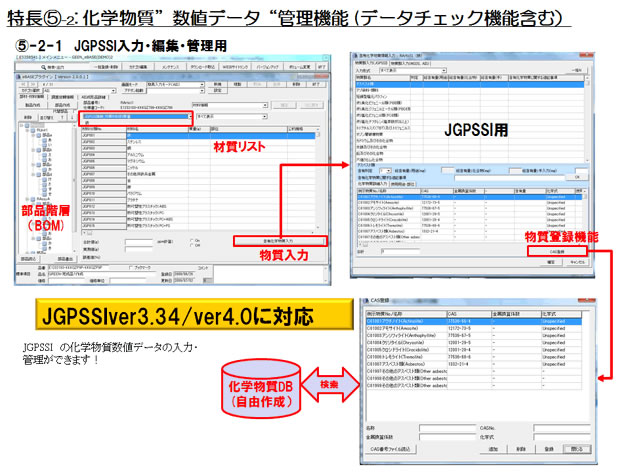Click the 金属換算係数 input field in CAS登録
Viewport: 630px width, 473px height.
point(447,437)
